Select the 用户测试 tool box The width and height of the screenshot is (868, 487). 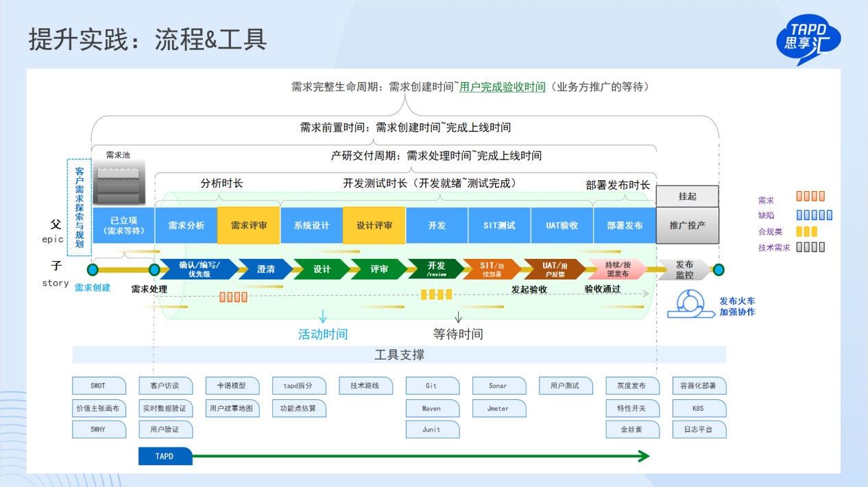pos(566,386)
